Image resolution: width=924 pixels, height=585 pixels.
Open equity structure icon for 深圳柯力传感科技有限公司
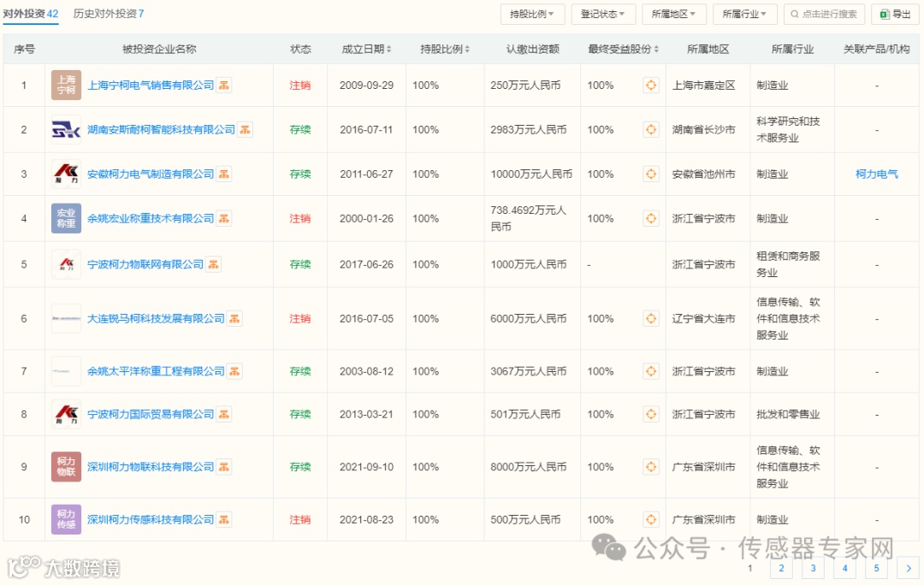pos(224,520)
